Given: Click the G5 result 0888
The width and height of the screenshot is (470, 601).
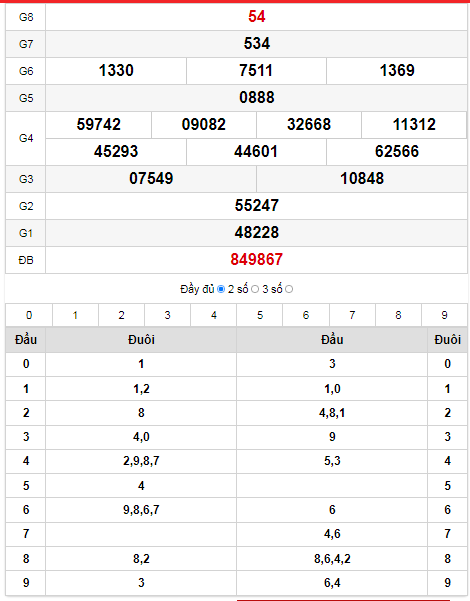Looking at the screenshot, I should coord(256,97).
